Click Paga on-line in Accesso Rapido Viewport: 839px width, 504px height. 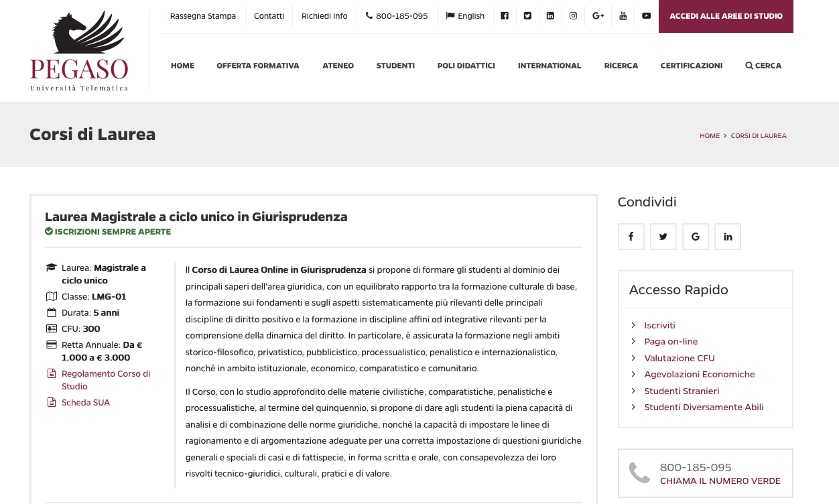click(671, 342)
